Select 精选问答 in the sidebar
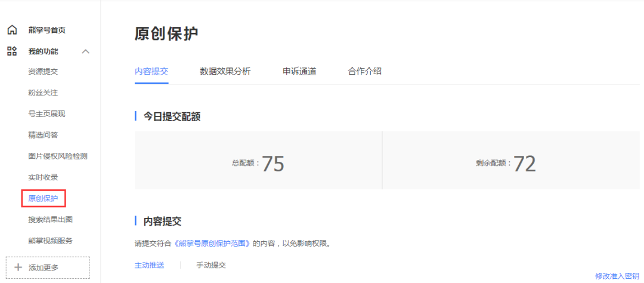Screen dimensions: 644x283 pos(43,135)
